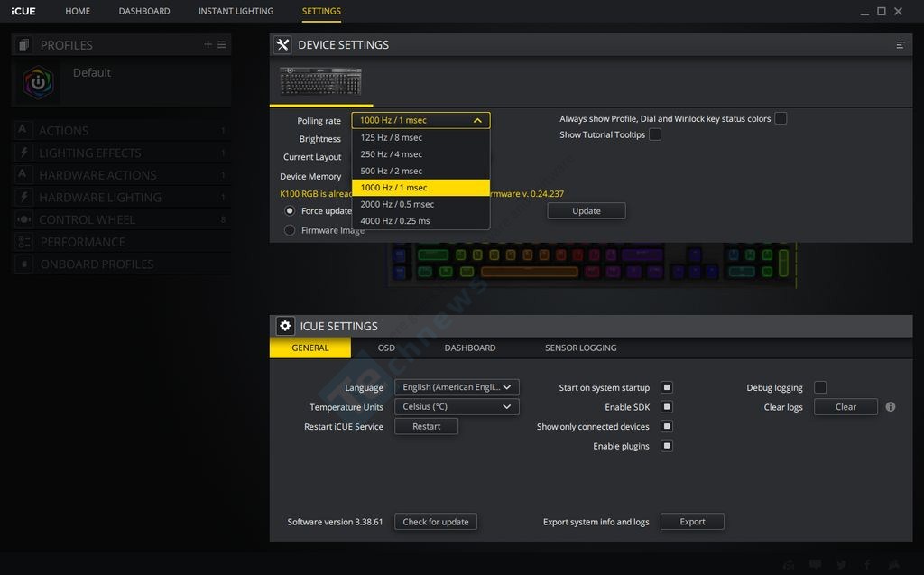Click the Actions row icon
Screen dimensions: 924x575
click(x=23, y=130)
